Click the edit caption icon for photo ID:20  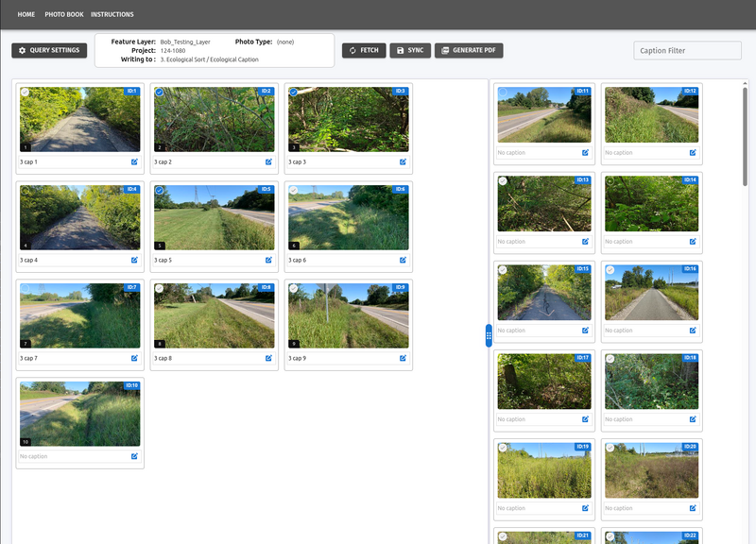click(693, 507)
